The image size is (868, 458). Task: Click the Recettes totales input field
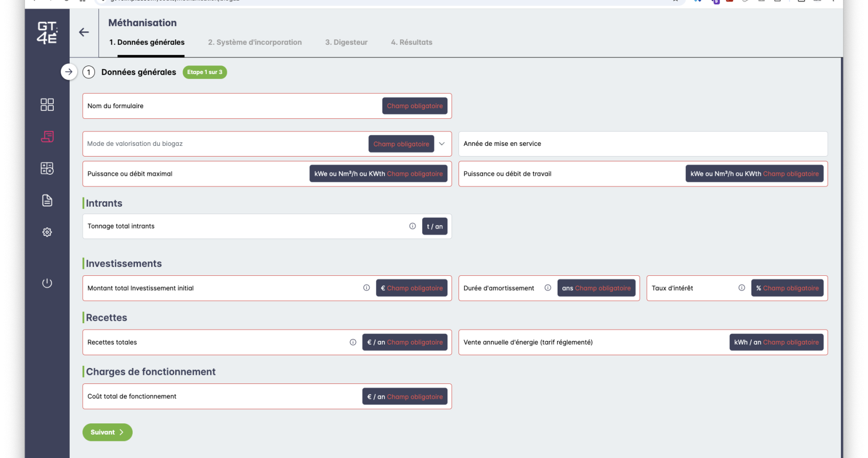point(213,342)
